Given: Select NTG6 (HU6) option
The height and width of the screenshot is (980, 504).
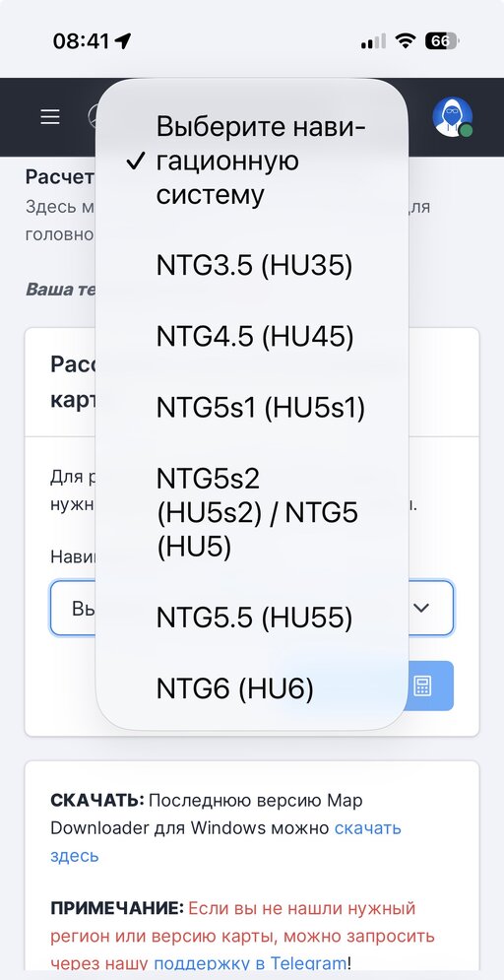Looking at the screenshot, I should click(x=252, y=688).
